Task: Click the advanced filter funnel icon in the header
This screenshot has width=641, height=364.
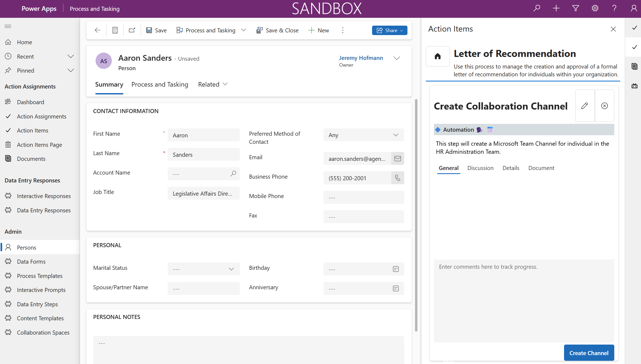Action: pyautogui.click(x=575, y=8)
